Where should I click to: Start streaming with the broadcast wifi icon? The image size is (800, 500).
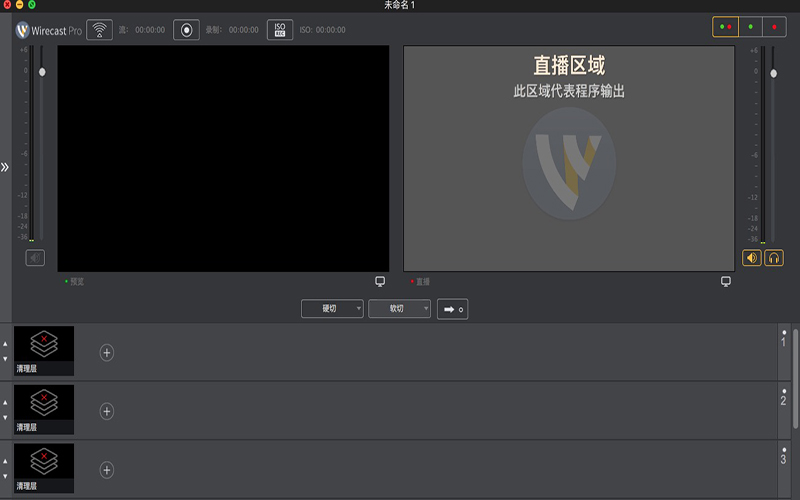click(x=99, y=30)
